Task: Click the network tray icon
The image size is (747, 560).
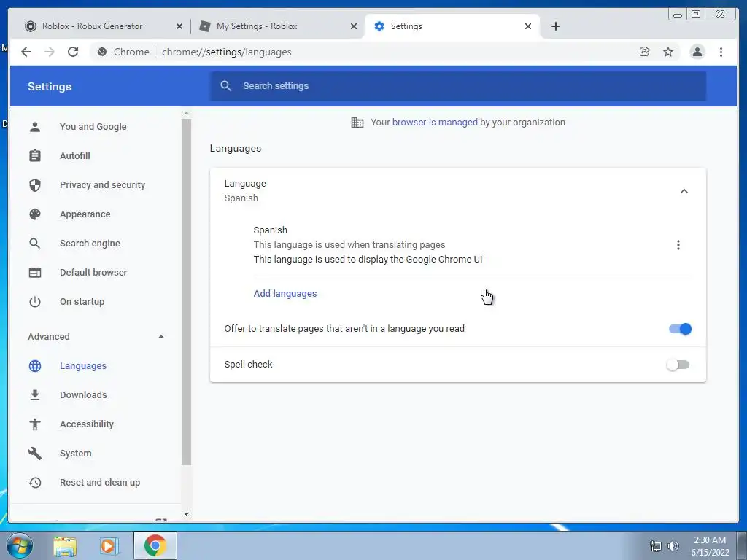Action: pos(656,546)
